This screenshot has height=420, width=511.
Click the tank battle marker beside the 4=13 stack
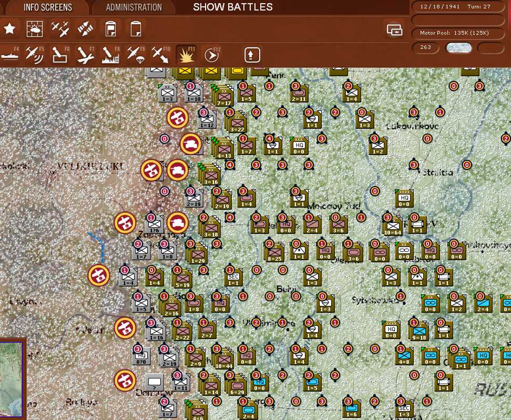tap(191, 144)
